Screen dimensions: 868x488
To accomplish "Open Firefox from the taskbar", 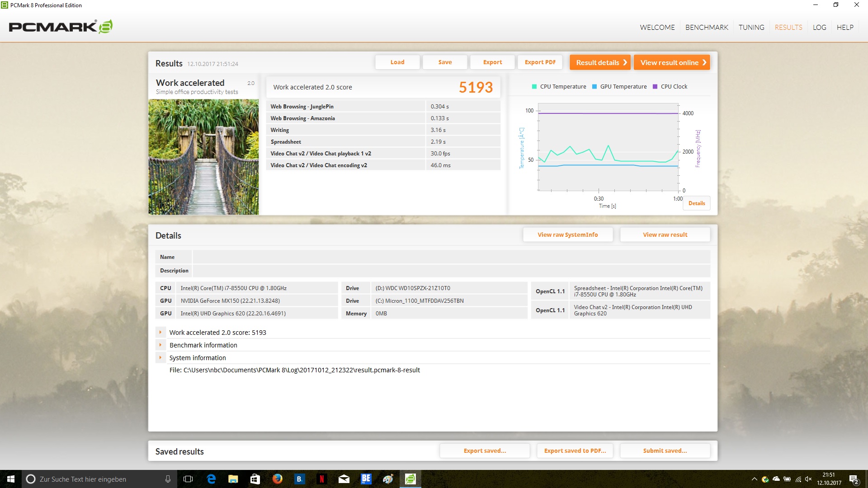I will click(x=277, y=479).
